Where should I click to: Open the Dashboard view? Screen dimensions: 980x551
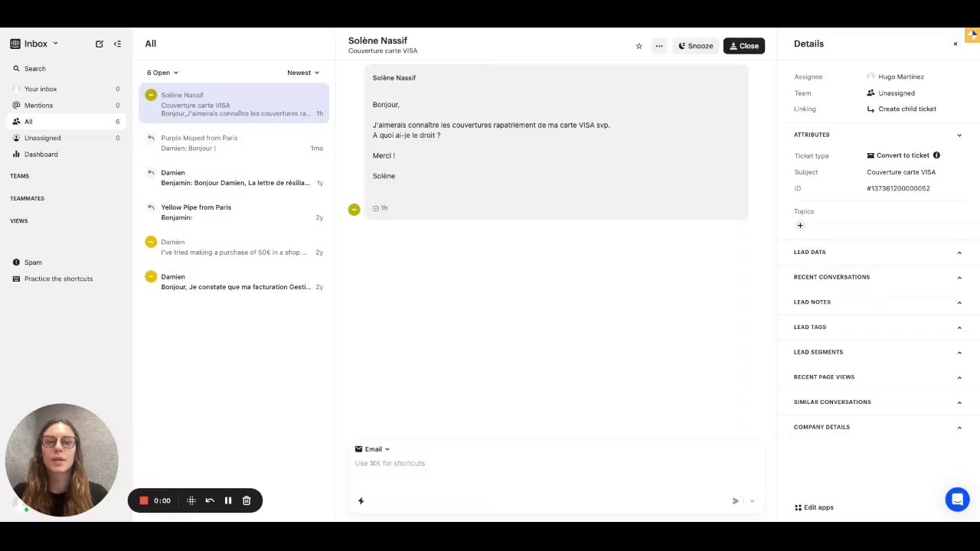click(66, 154)
